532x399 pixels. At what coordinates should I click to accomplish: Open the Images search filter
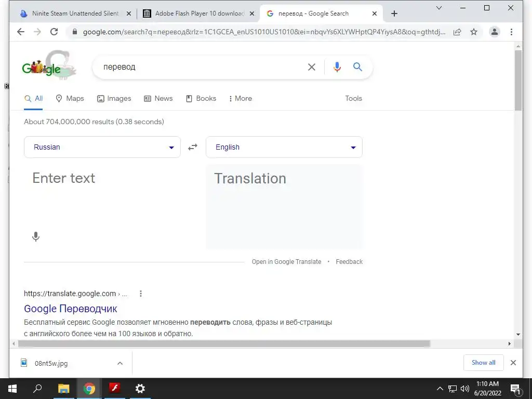(114, 98)
